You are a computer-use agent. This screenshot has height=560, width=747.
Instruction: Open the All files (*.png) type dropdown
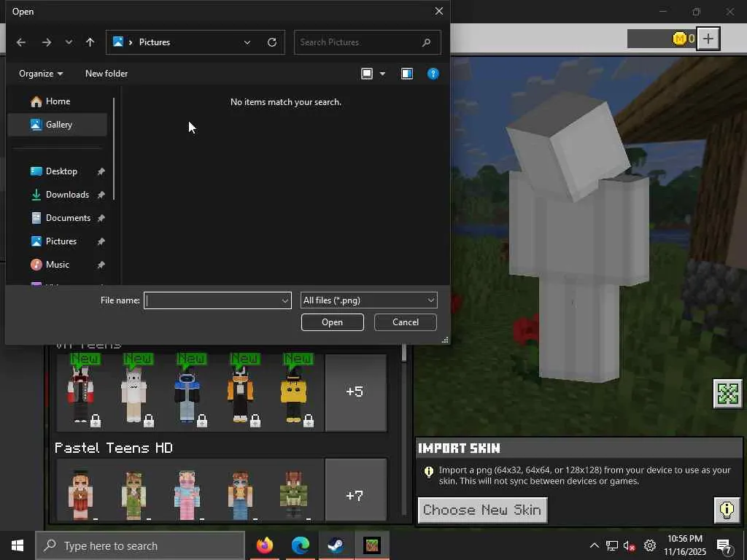click(x=368, y=300)
